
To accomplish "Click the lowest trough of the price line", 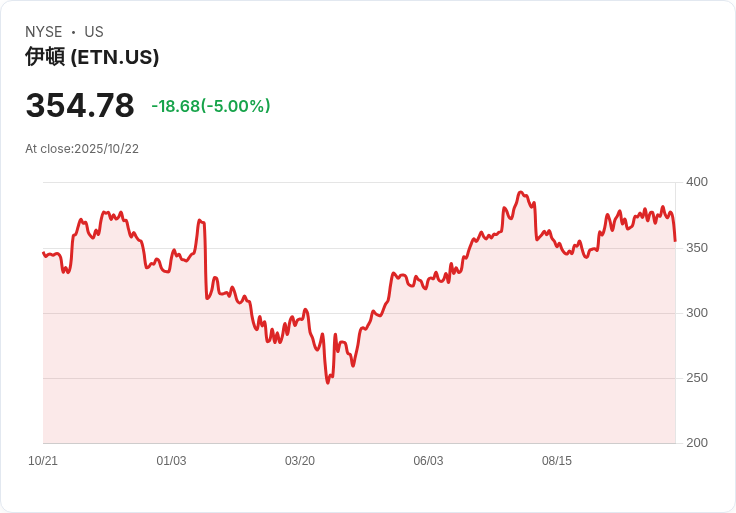I will pyautogui.click(x=327, y=383).
